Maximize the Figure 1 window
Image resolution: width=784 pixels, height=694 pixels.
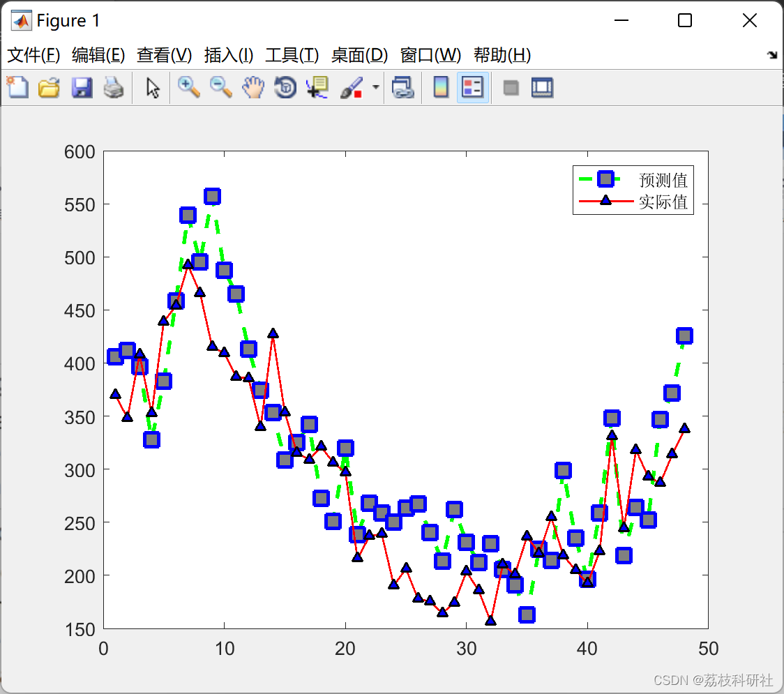(685, 20)
